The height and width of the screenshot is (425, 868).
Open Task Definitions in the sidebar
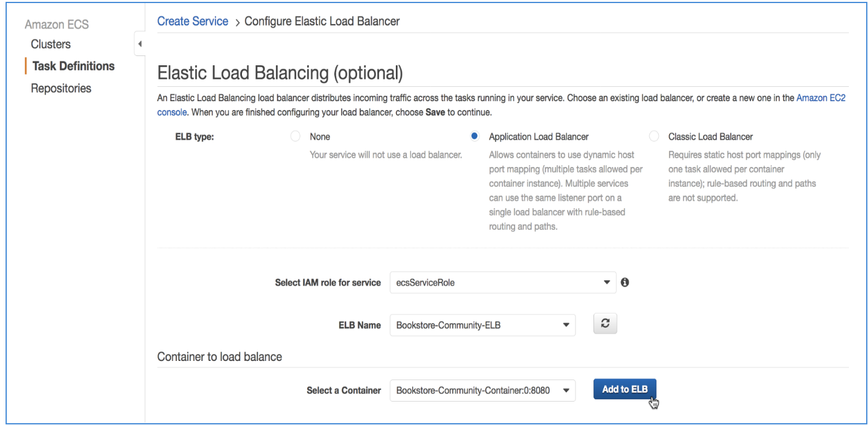(73, 66)
